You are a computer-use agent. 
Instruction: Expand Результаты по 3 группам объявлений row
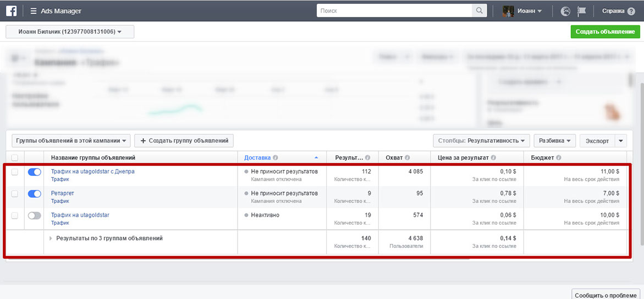pos(51,238)
